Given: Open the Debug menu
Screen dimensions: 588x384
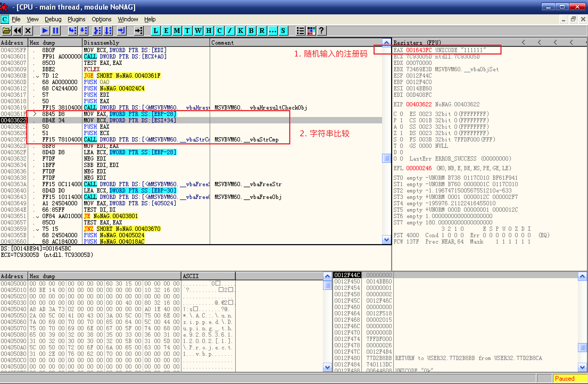Looking at the screenshot, I should click(x=53, y=19).
